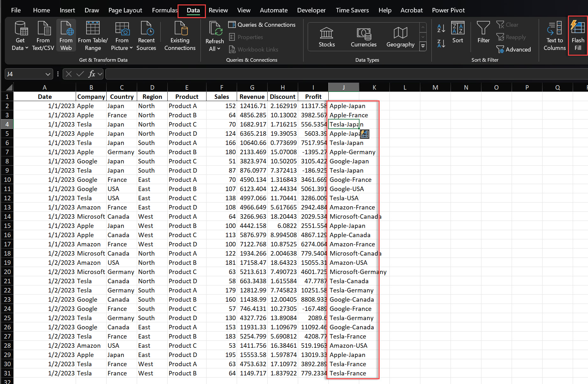Select column F header
Image resolution: width=588 pixels, height=384 pixels.
click(221, 87)
